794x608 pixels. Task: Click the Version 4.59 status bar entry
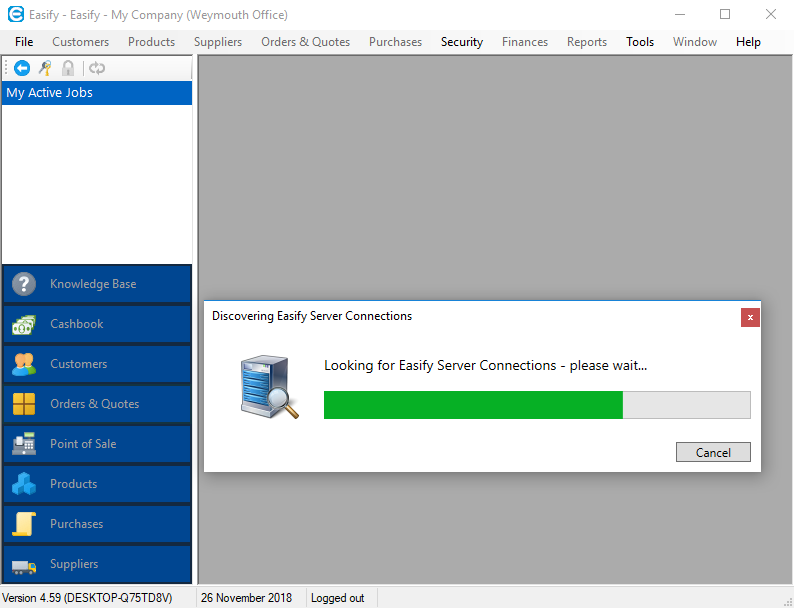[x=87, y=598]
